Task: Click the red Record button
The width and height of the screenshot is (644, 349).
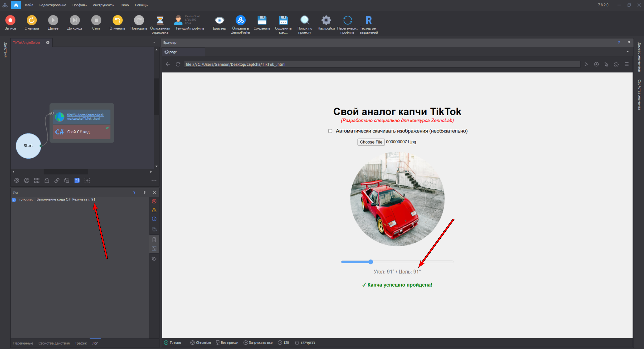Action: (x=10, y=20)
